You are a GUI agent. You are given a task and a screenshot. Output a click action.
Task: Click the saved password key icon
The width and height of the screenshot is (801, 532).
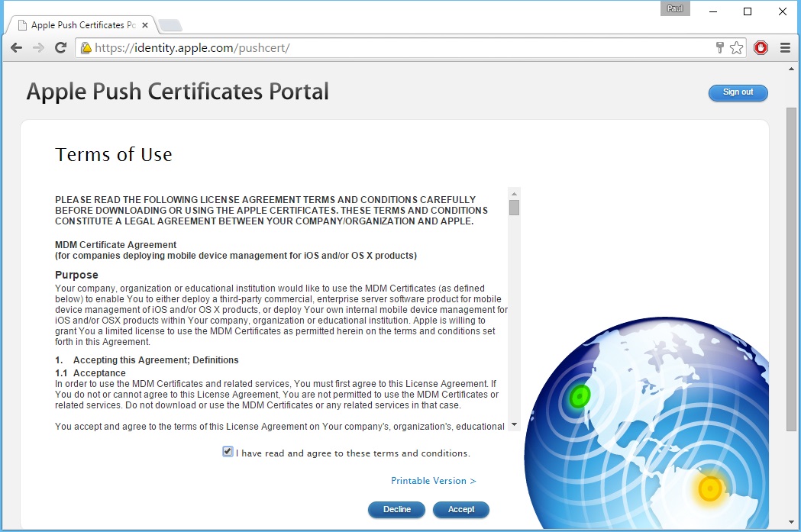719,48
